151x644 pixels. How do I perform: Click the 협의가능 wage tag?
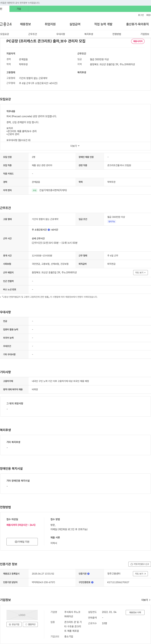112,222
